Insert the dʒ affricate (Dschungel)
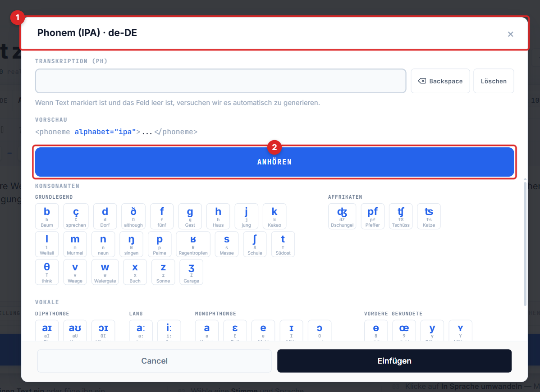The image size is (540, 392). [x=342, y=216]
